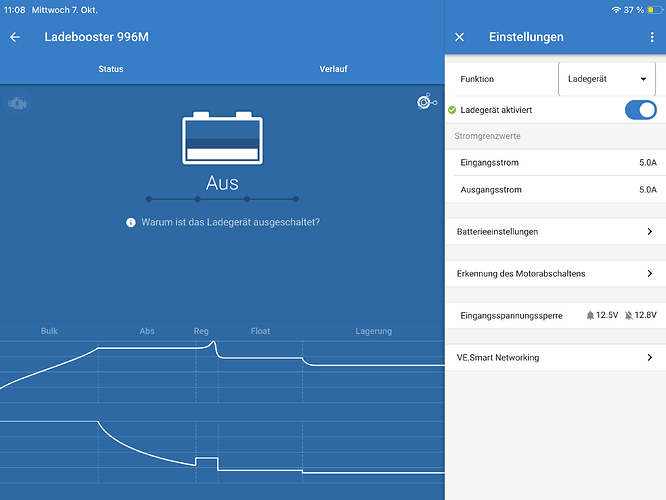The width and height of the screenshot is (666, 500).
Task: Expand Batterieeinstellungen
Action: (555, 232)
